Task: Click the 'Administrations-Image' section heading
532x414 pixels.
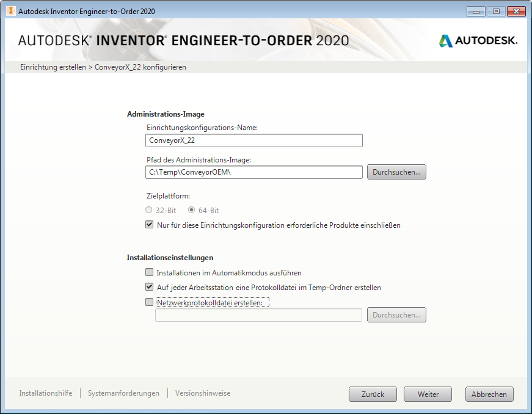Action: (166, 114)
